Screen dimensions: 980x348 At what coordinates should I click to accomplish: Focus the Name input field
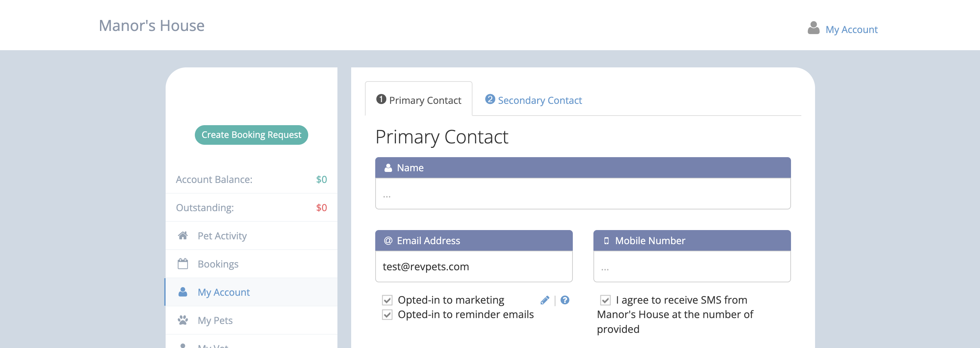(x=583, y=194)
